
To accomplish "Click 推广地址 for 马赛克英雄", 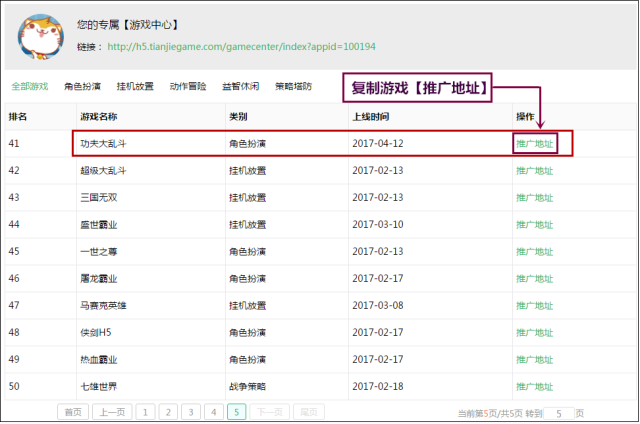I will coord(535,305).
